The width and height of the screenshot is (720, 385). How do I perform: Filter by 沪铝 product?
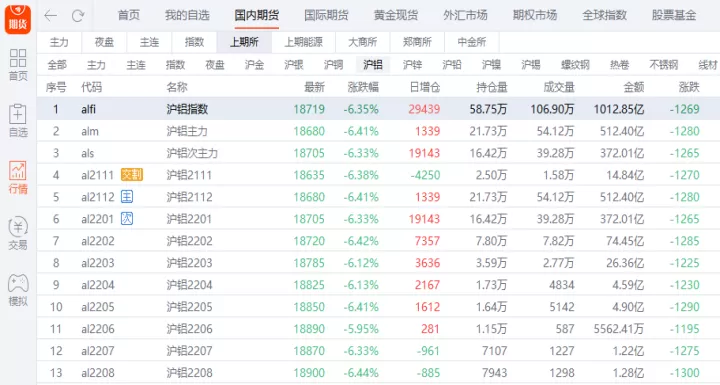tap(373, 65)
